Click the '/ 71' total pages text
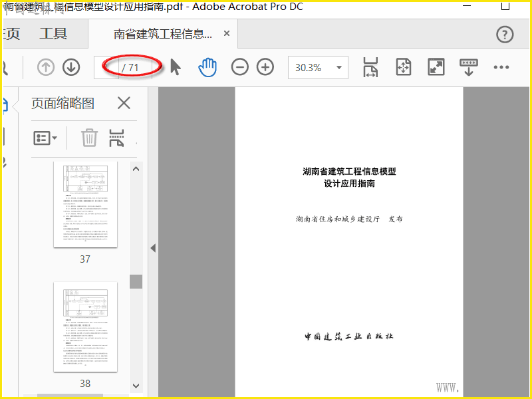The height and width of the screenshot is (399, 532). tap(130, 68)
